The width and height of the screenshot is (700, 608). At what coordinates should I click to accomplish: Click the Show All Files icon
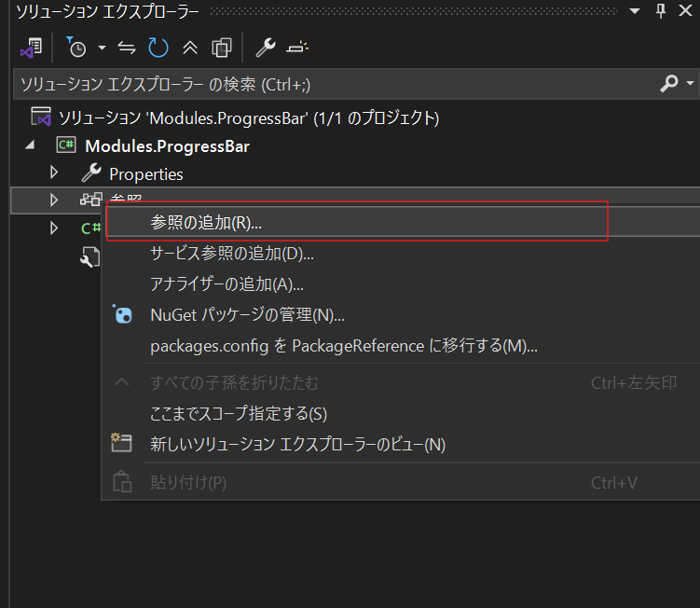pos(222,48)
